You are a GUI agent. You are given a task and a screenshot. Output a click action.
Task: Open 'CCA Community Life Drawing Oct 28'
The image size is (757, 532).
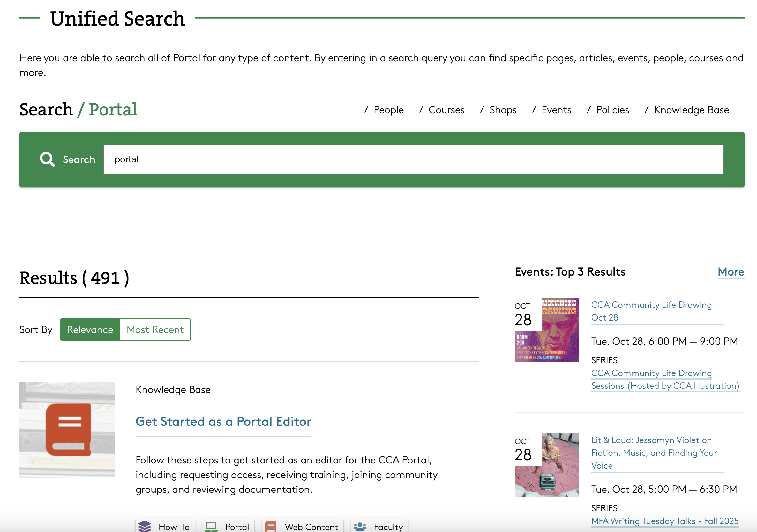[651, 311]
